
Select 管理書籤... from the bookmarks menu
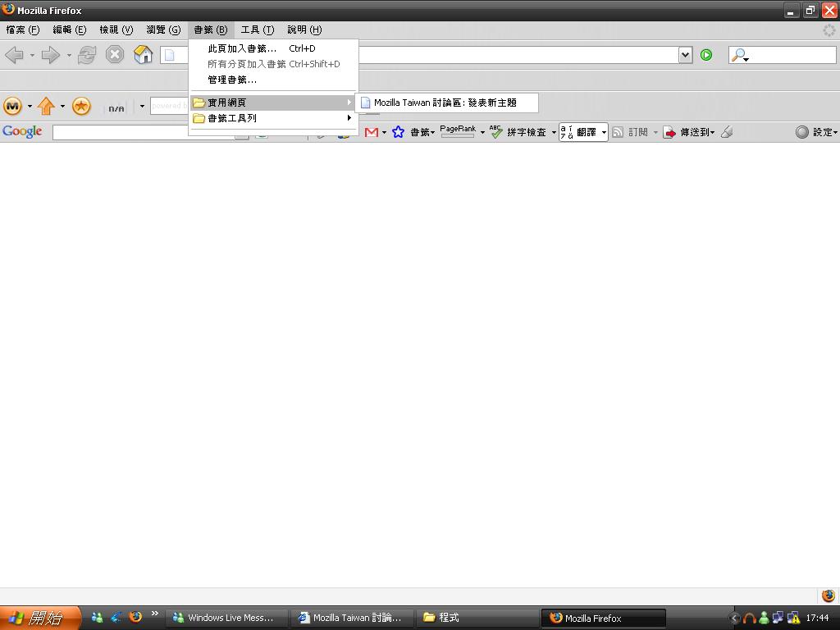pos(232,80)
